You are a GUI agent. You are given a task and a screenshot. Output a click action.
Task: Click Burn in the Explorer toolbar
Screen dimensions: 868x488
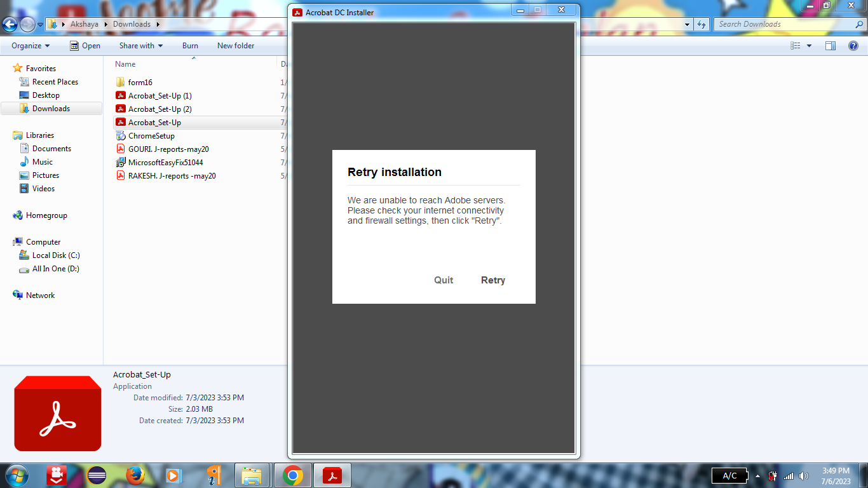(190, 46)
